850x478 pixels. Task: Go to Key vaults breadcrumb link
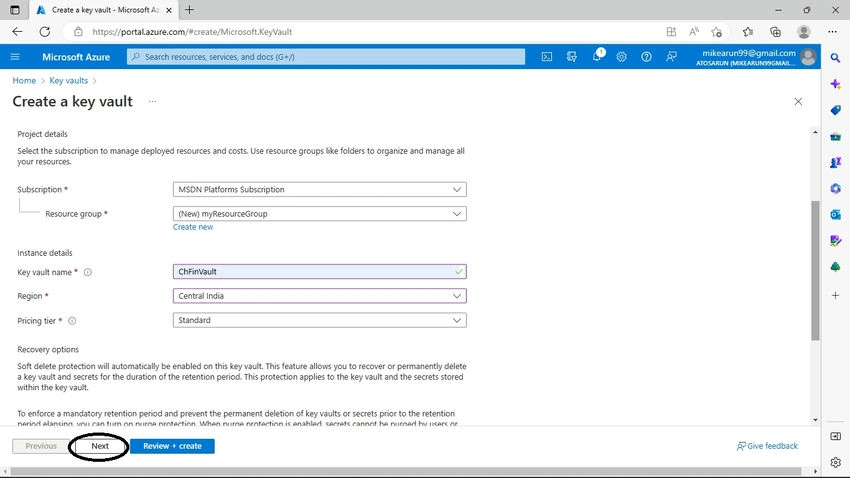click(68, 80)
